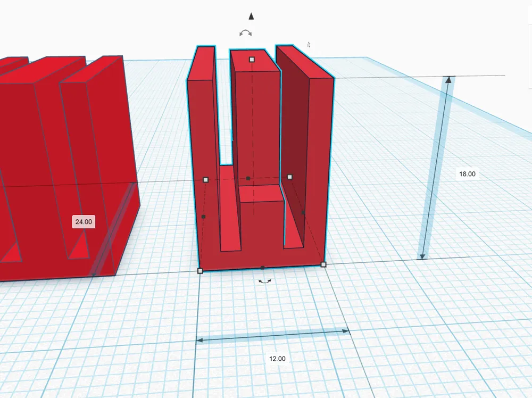Click the curved rotation arrow above the shape

point(246,33)
